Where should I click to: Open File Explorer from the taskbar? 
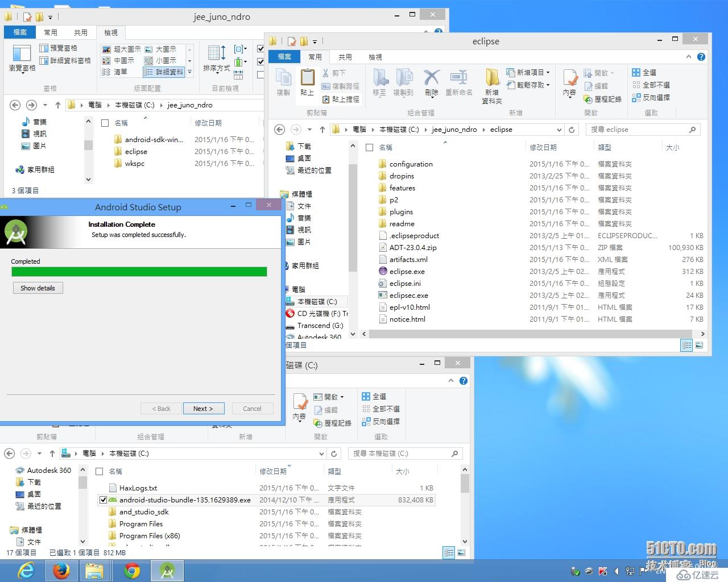point(94,570)
